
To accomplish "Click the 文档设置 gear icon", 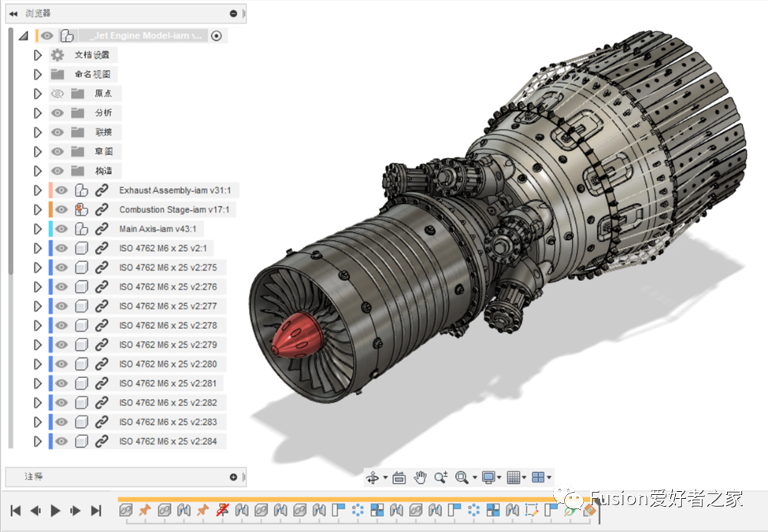I will 58,55.
